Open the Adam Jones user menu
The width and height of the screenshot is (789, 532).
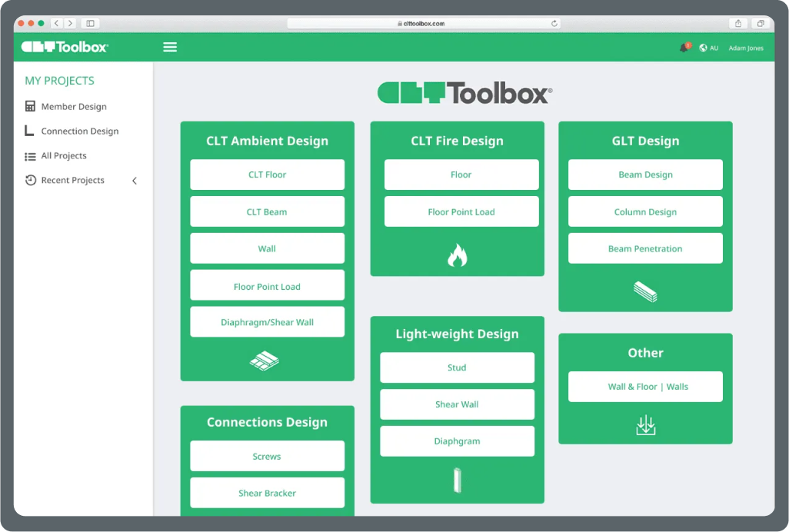746,48
